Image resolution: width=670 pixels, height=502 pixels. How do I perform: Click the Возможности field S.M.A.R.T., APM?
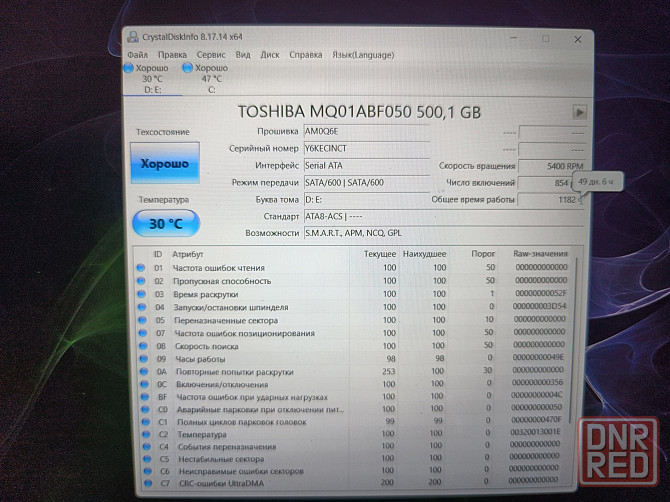click(x=444, y=233)
